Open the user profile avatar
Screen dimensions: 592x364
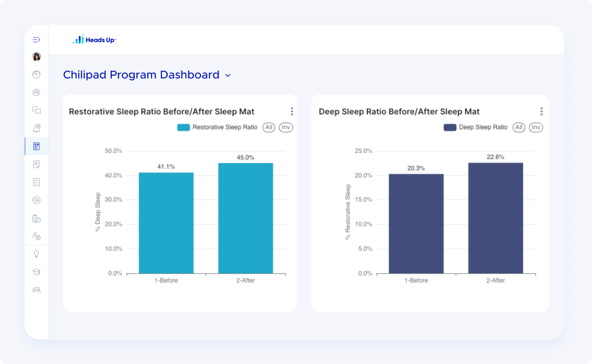point(36,57)
